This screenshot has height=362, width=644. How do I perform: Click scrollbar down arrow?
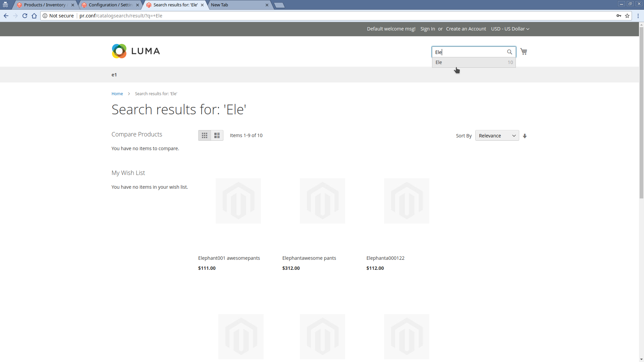(x=641, y=360)
